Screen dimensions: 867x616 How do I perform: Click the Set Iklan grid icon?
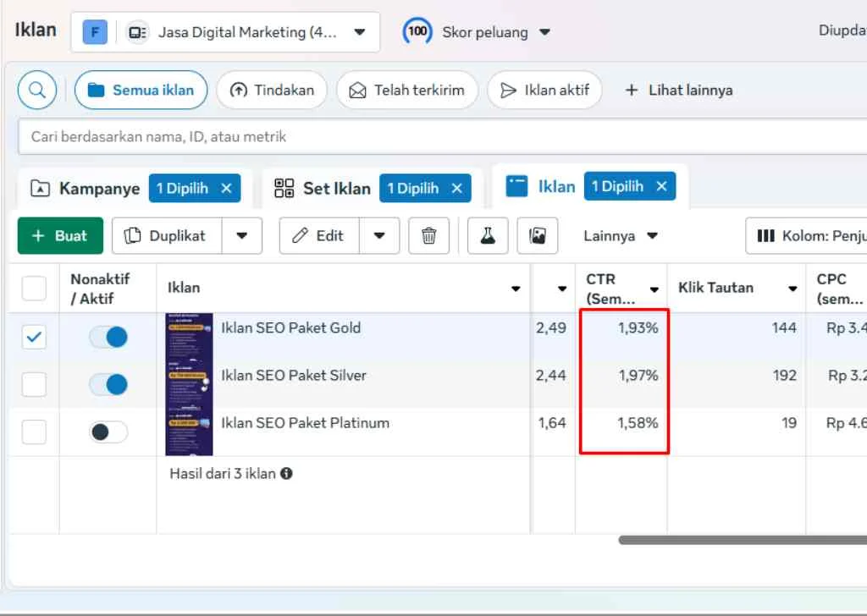pyautogui.click(x=283, y=188)
